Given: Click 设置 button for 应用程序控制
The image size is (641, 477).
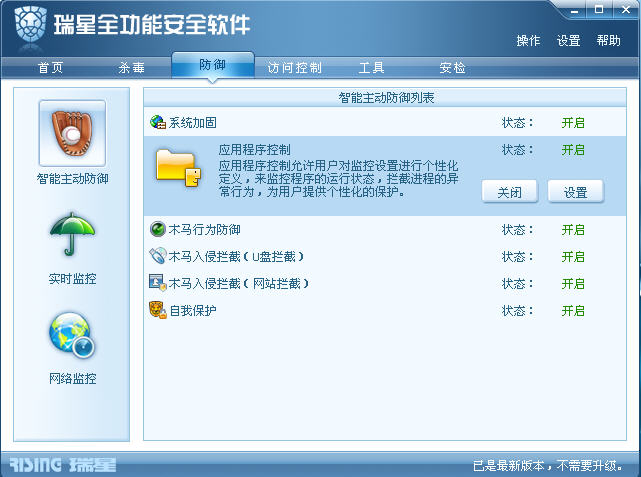Looking at the screenshot, I should pyautogui.click(x=576, y=191).
